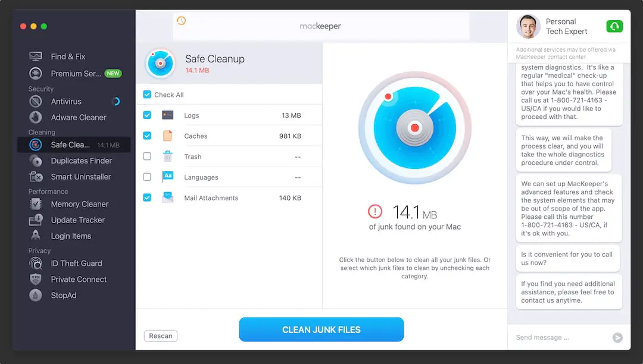This screenshot has height=364, width=643.
Task: Click the Send message input field
Action: pos(562,337)
